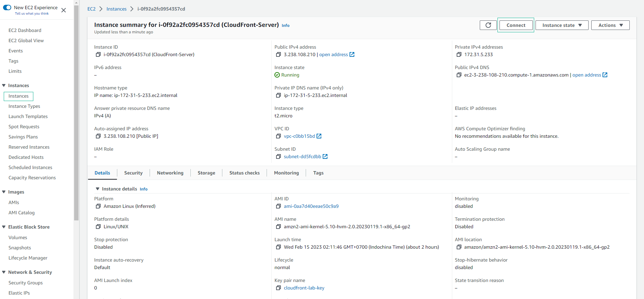The height and width of the screenshot is (299, 644).
Task: Go to EC2 breadcrumb link
Action: [91, 9]
